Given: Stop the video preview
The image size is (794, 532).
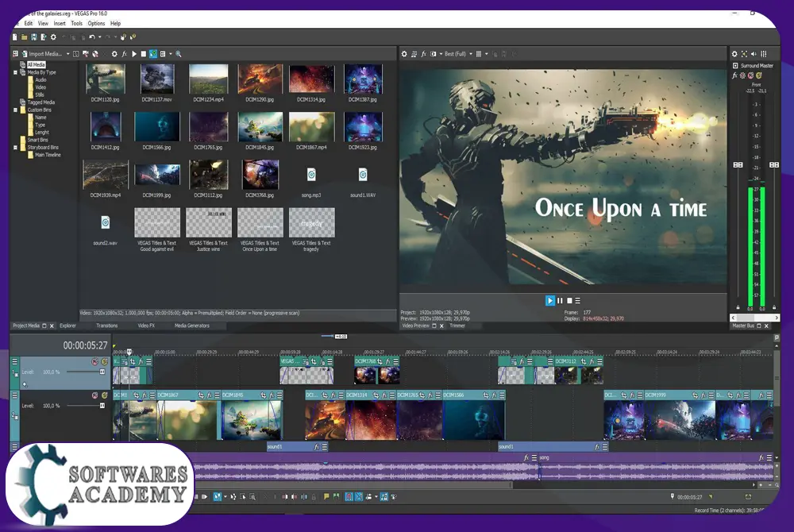Looking at the screenshot, I should coord(569,301).
